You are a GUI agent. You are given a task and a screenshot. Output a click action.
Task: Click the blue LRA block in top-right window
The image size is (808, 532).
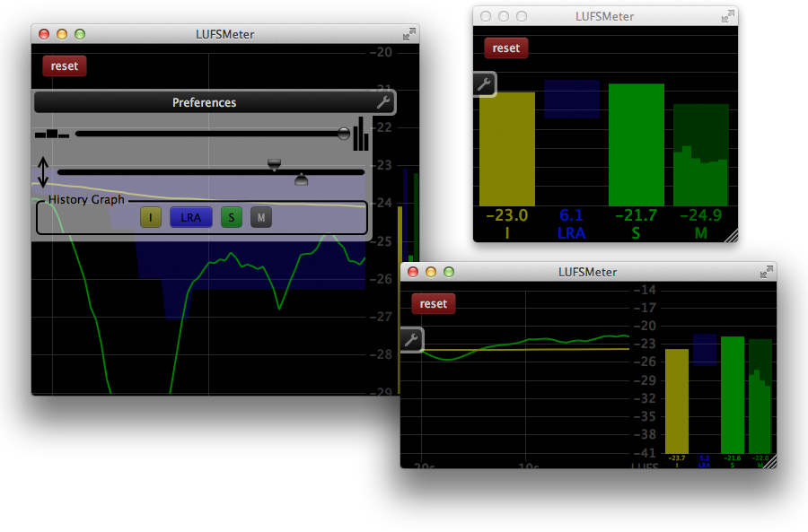(x=572, y=99)
